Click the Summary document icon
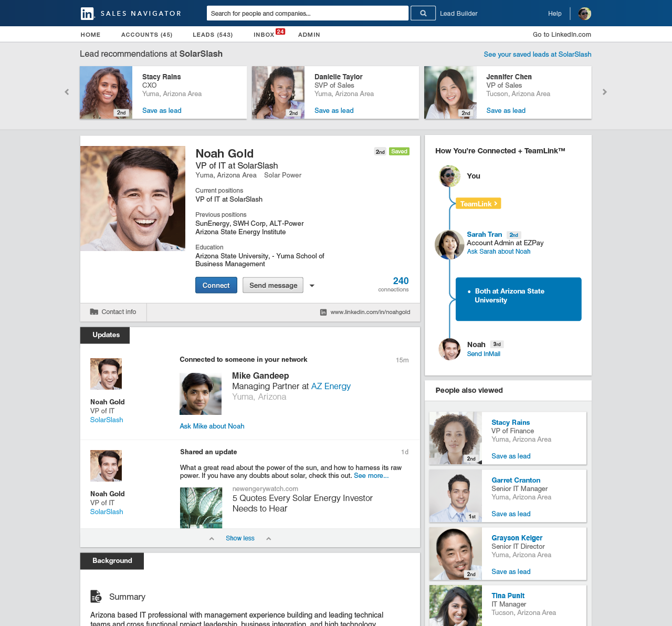The image size is (672, 626). [x=96, y=596]
